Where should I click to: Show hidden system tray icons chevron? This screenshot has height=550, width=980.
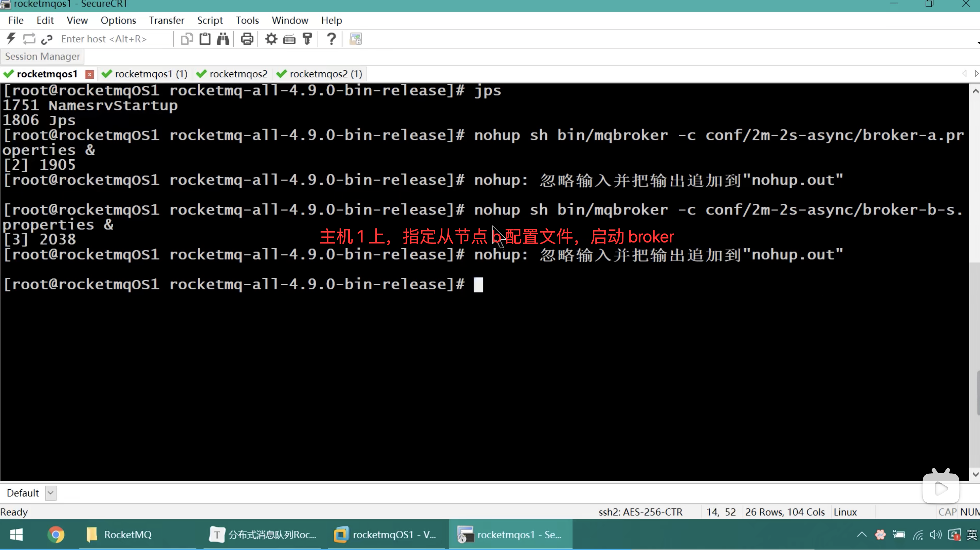point(862,535)
